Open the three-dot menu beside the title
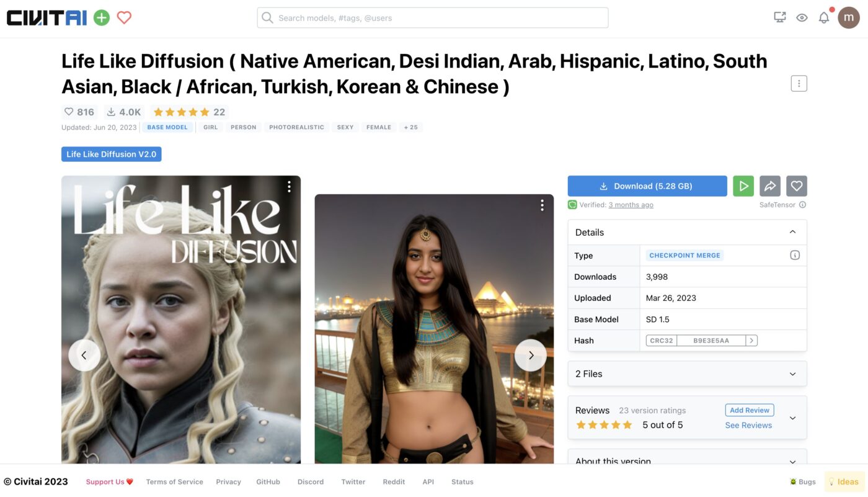This screenshot has width=868, height=497. coord(799,83)
